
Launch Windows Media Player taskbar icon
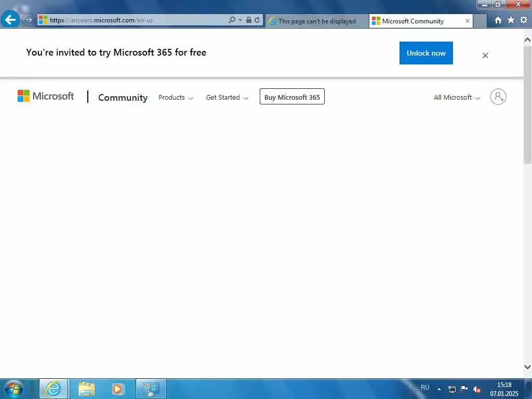(x=118, y=389)
